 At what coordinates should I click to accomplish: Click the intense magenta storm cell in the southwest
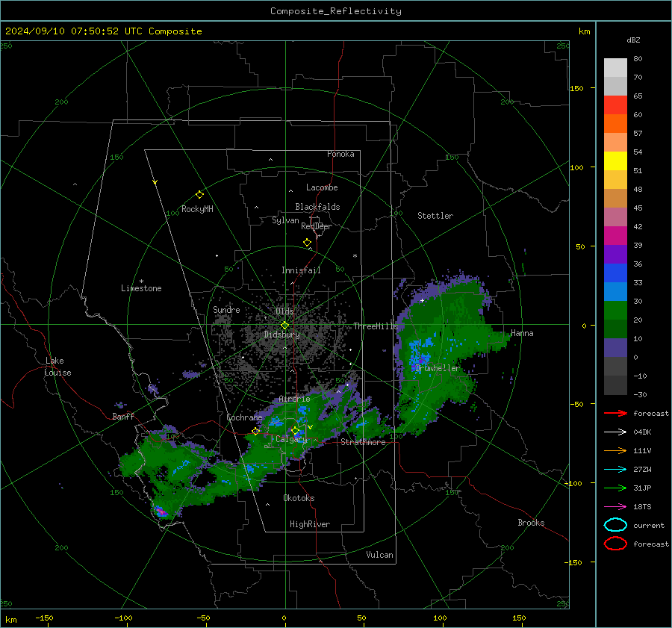click(x=161, y=512)
